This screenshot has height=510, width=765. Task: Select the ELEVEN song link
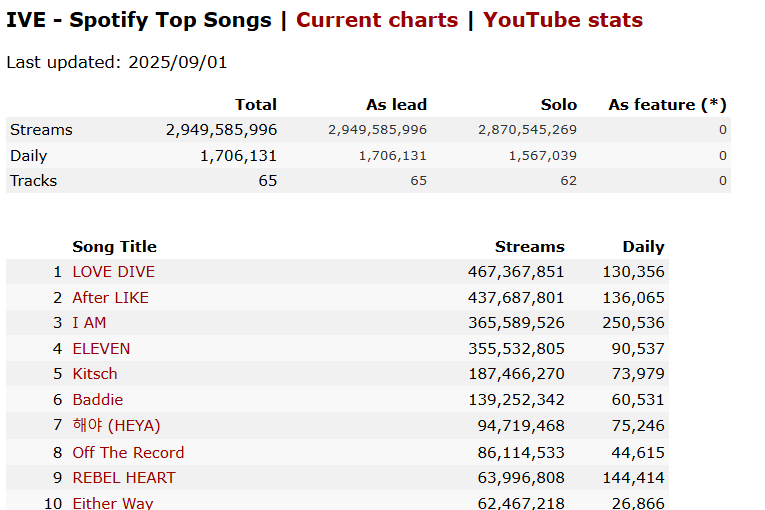pos(101,349)
